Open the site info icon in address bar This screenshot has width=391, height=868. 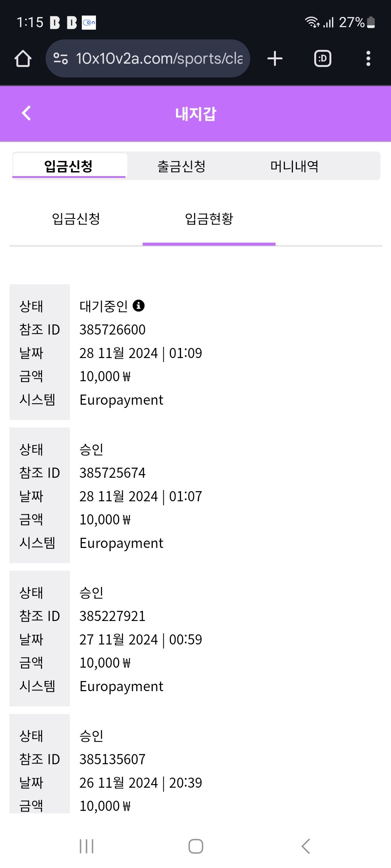[x=60, y=59]
